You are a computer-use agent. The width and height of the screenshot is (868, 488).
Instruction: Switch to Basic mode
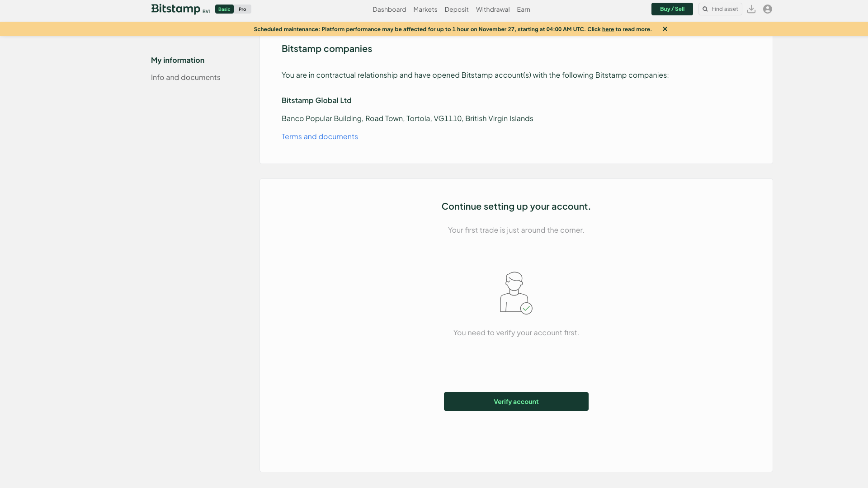tap(224, 9)
